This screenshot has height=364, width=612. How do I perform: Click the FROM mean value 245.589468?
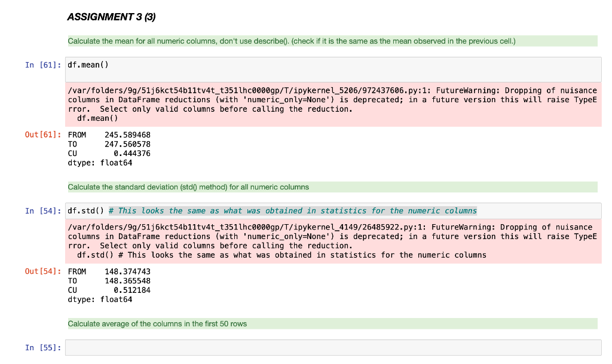(x=128, y=135)
